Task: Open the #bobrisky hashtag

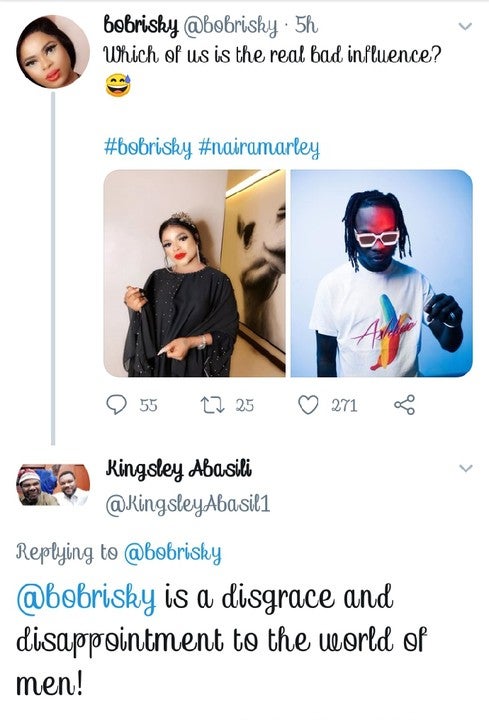Action: coord(148,148)
